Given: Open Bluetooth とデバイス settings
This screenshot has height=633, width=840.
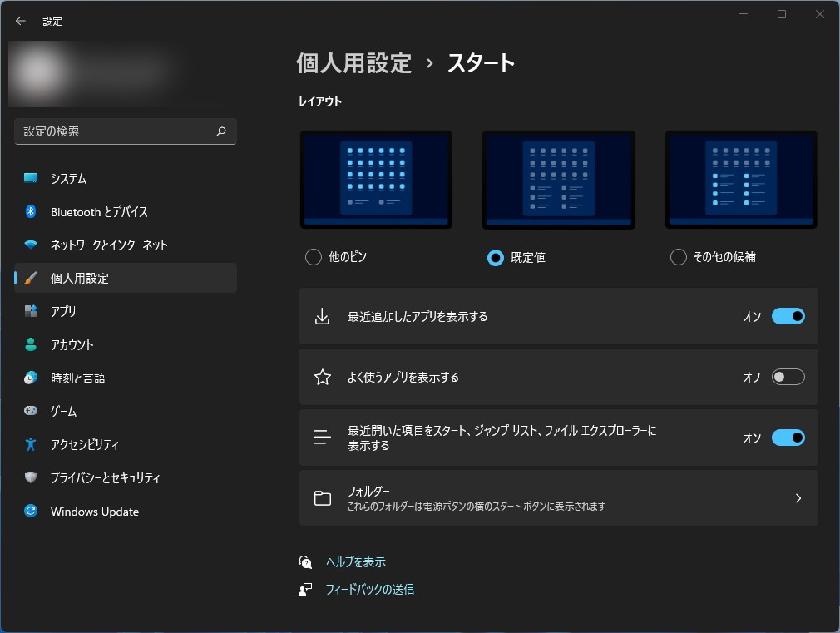Looking at the screenshot, I should (30, 211).
